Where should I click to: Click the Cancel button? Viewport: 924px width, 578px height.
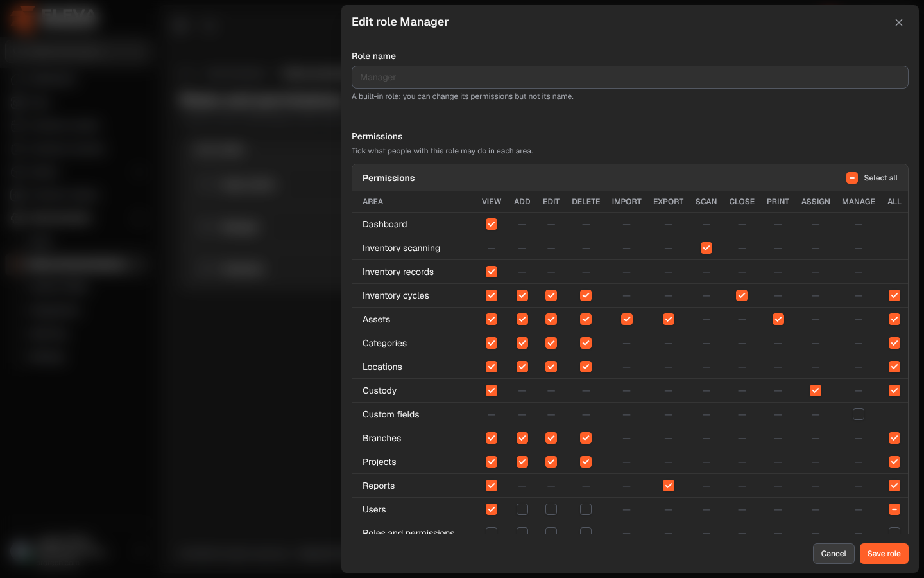[834, 554]
